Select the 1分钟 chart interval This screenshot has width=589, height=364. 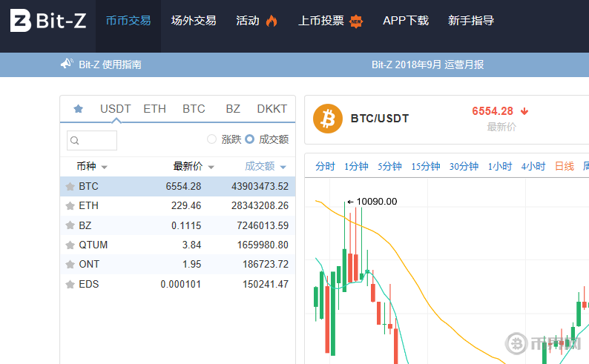pos(356,166)
